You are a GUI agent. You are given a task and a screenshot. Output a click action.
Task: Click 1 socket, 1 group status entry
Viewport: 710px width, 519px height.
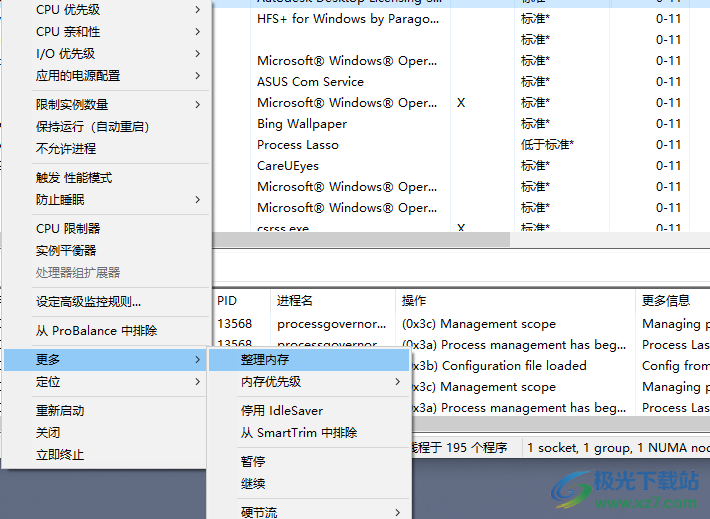pos(618,448)
